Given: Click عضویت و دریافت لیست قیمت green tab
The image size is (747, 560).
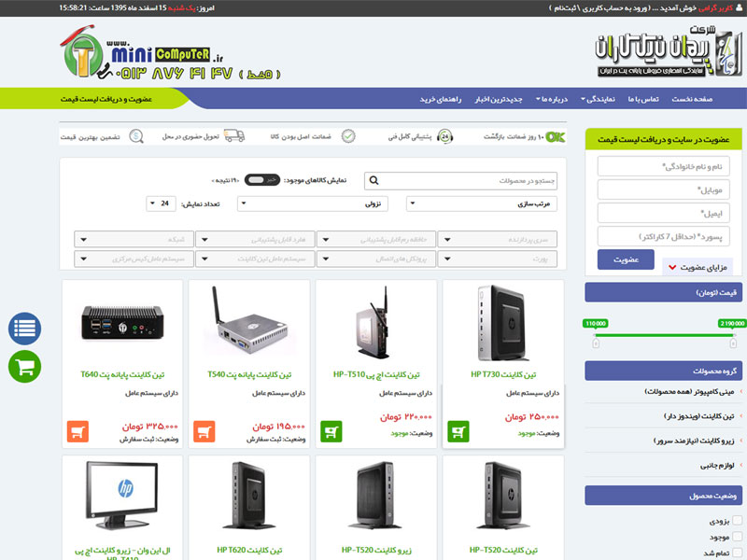Looking at the screenshot, I should pos(106,99).
